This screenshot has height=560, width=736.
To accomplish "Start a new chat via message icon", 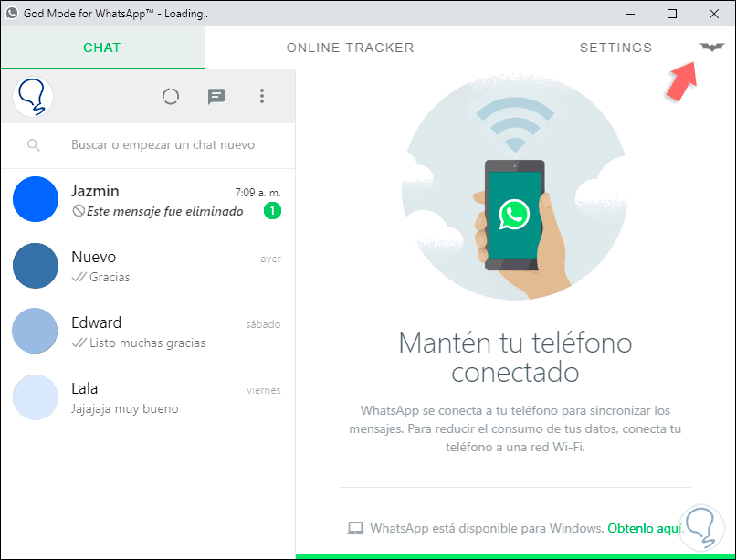I will coord(216,97).
